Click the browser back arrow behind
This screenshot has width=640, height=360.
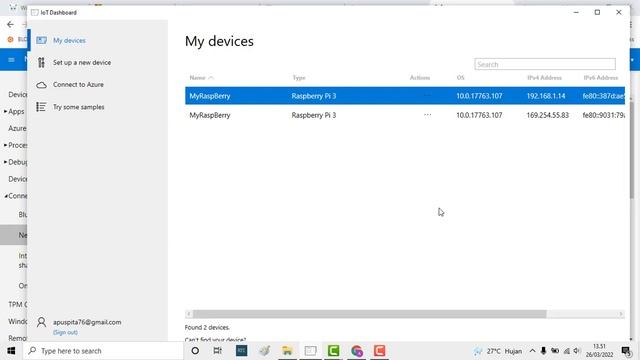(x=10, y=24)
